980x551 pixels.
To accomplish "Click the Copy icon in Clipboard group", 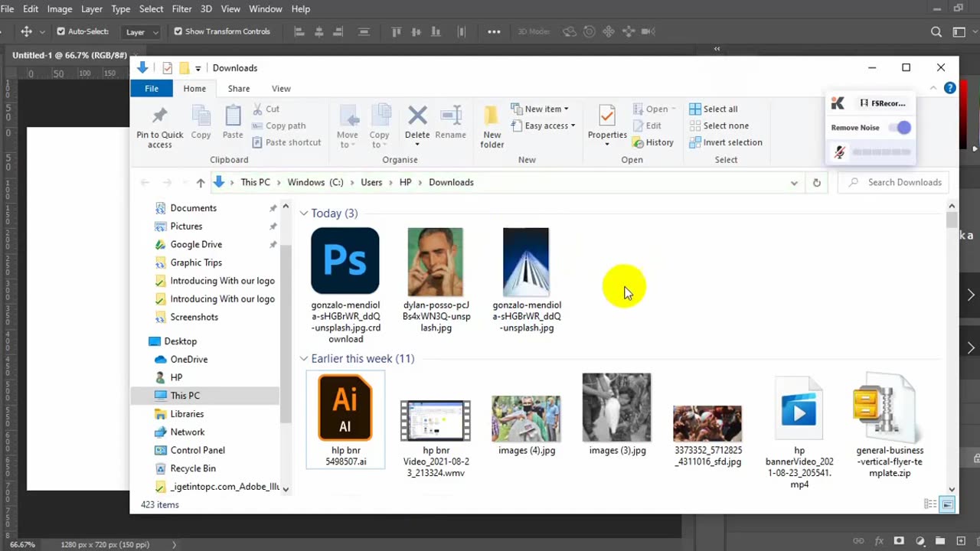I will click(201, 116).
